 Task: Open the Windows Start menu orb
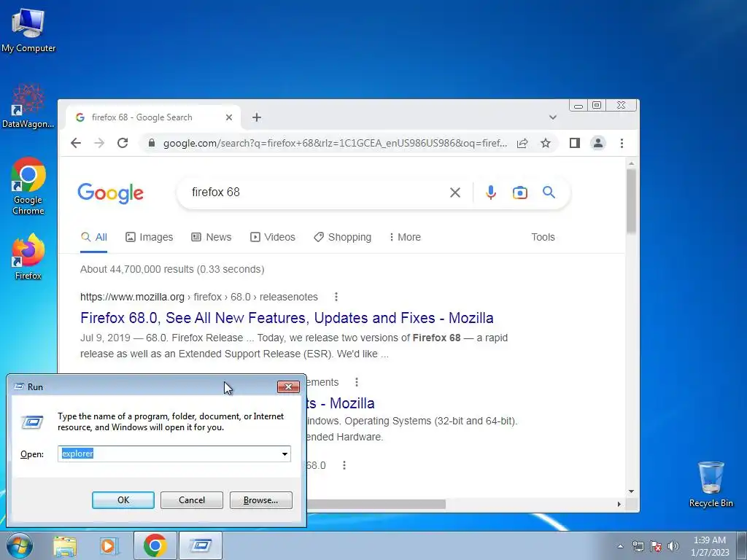click(19, 545)
